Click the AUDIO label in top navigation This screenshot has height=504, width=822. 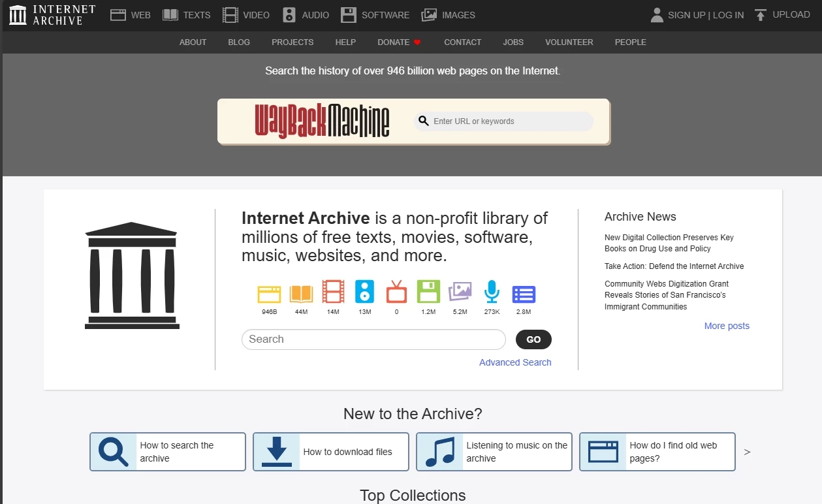[315, 15]
